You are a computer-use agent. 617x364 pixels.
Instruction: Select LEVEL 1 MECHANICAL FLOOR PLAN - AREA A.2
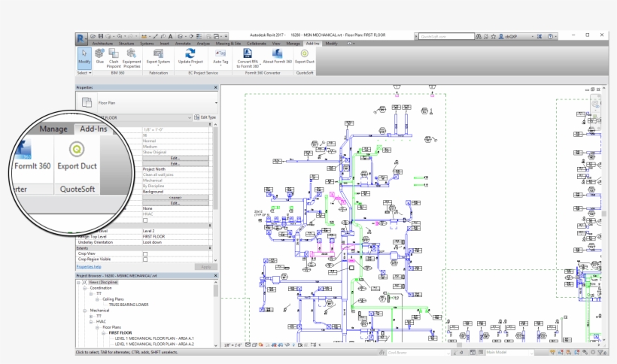(x=154, y=344)
